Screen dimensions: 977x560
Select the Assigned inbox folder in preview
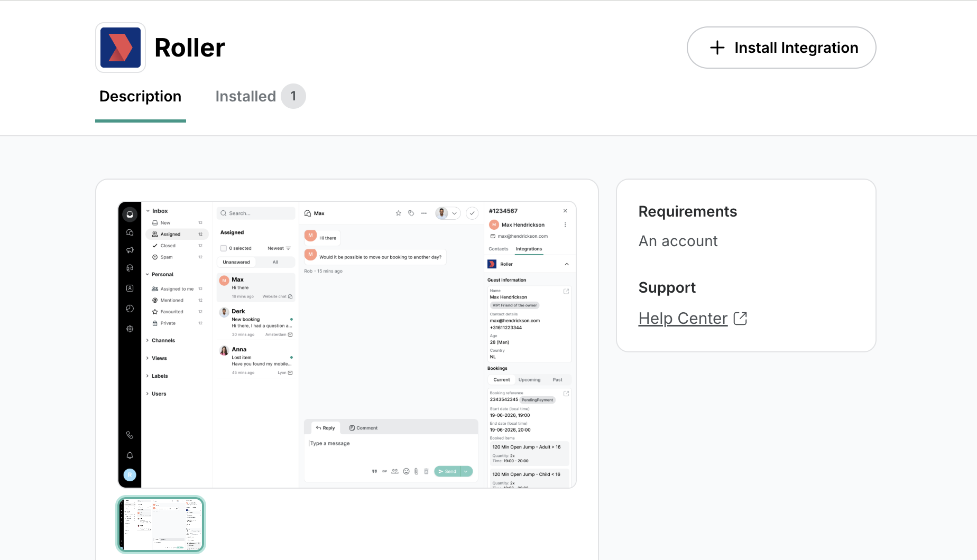[x=177, y=234]
